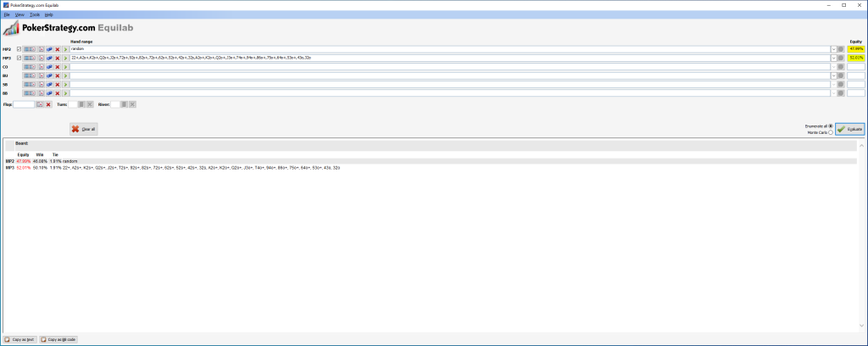Viewport: 868px width, 346px height.
Task: Set random hand (blue dice) for MP3
Action: click(x=49, y=59)
